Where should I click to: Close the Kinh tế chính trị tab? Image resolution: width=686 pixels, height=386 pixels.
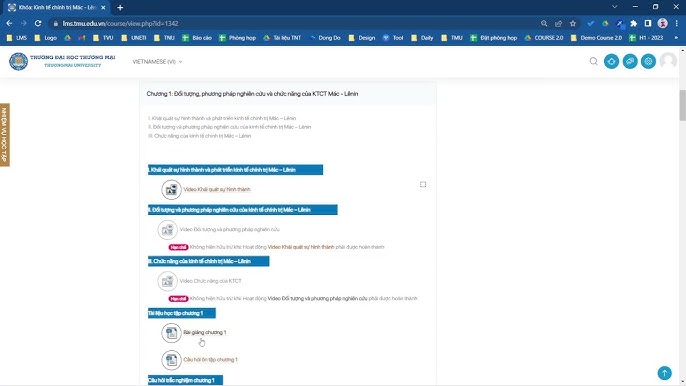point(103,7)
